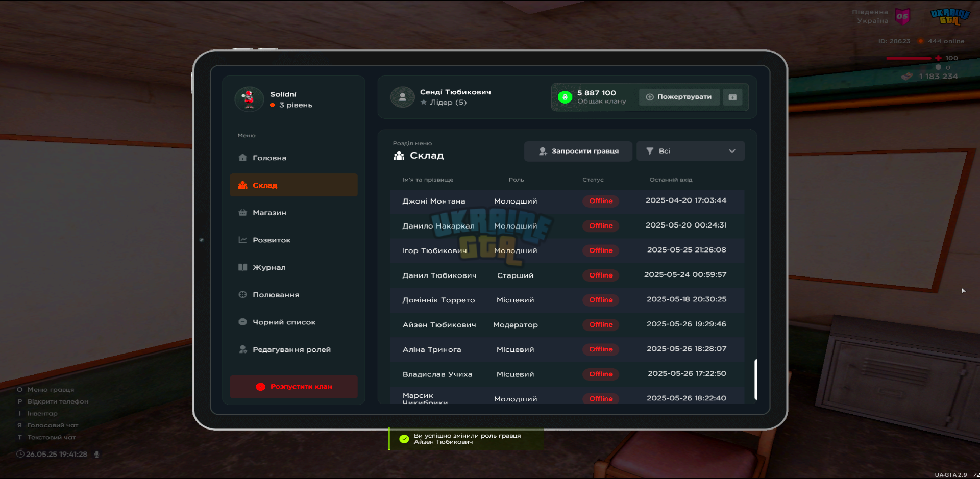Click the user-edit icon beside Редагування ролей
The image size is (980, 479).
point(243,349)
